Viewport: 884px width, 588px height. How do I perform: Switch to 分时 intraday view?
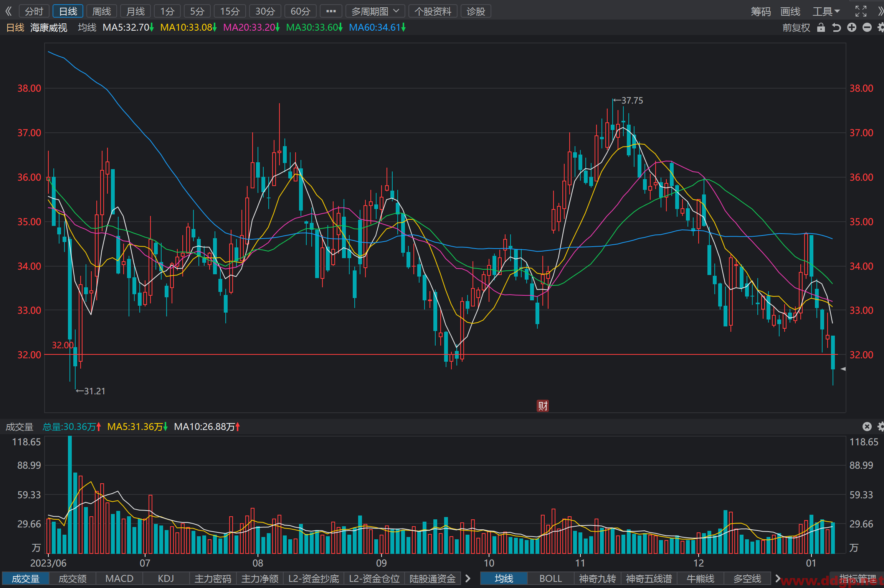coord(34,11)
